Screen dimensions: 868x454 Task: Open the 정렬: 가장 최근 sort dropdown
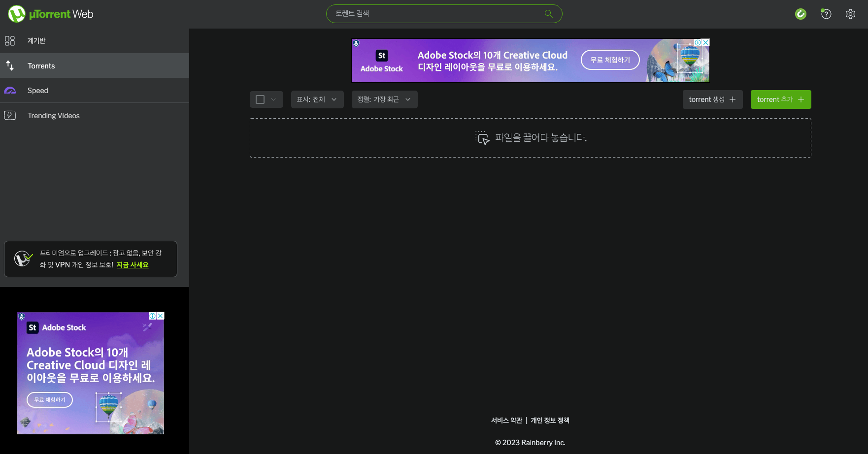point(384,99)
